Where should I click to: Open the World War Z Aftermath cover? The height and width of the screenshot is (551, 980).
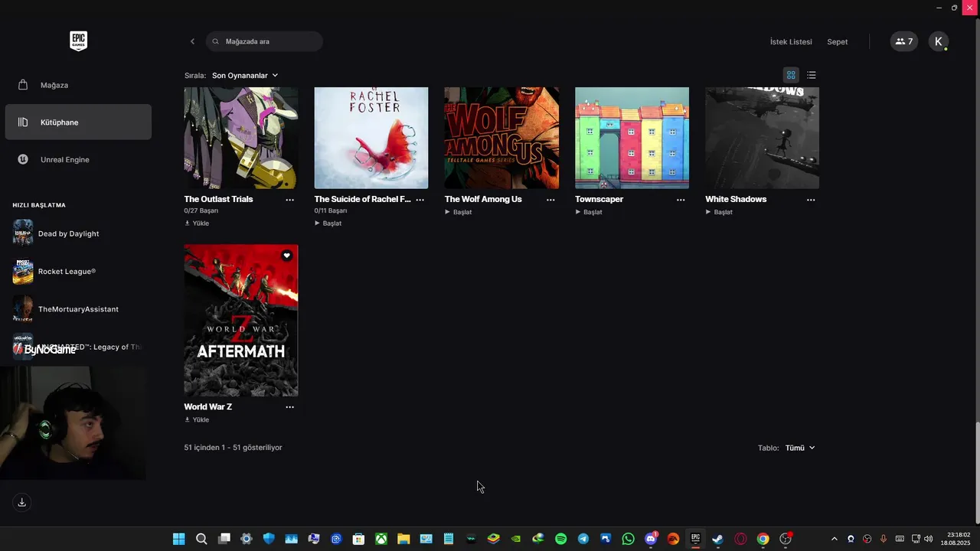pos(241,321)
